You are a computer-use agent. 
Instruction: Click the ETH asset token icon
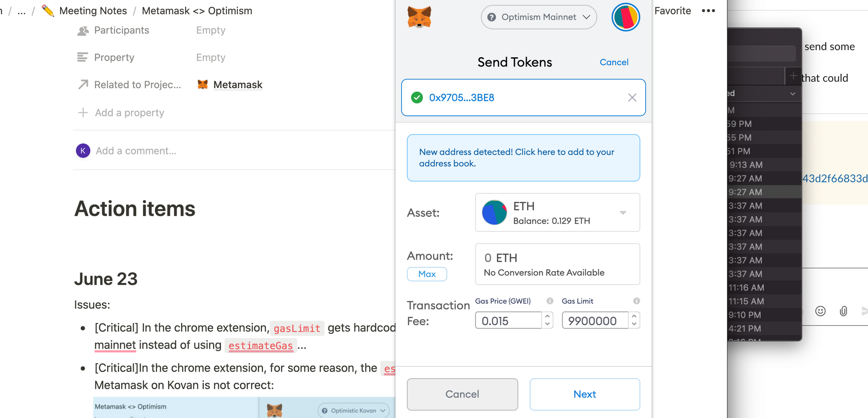pos(494,213)
